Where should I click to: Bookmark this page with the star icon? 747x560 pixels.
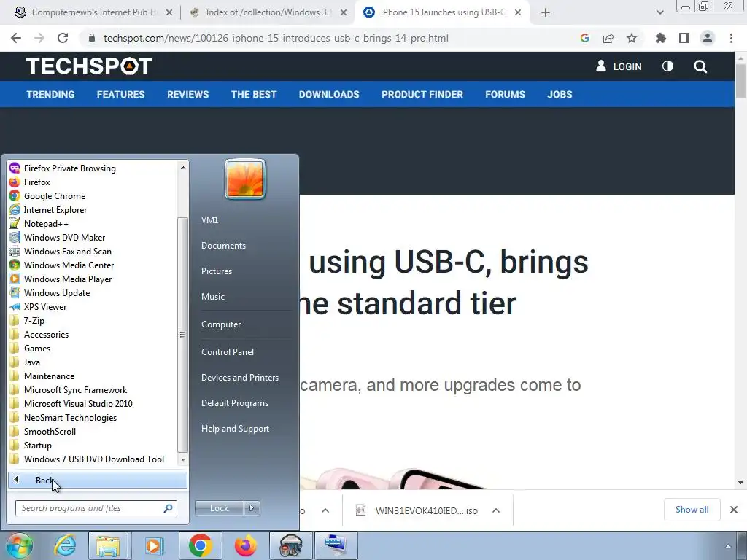point(632,38)
